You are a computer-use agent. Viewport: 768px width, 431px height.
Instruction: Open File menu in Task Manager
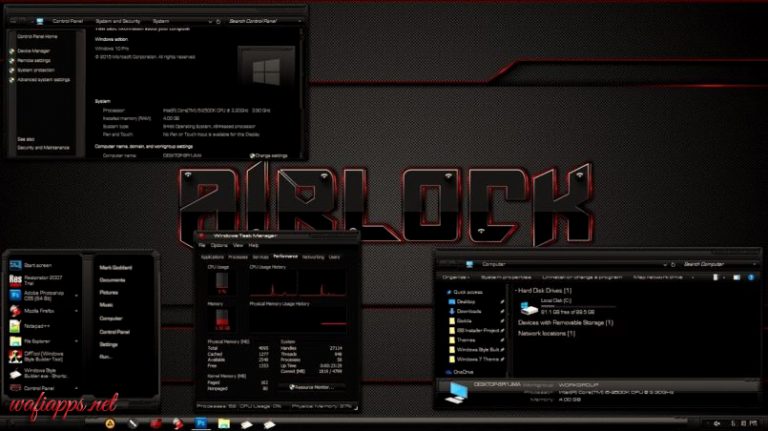tap(202, 245)
